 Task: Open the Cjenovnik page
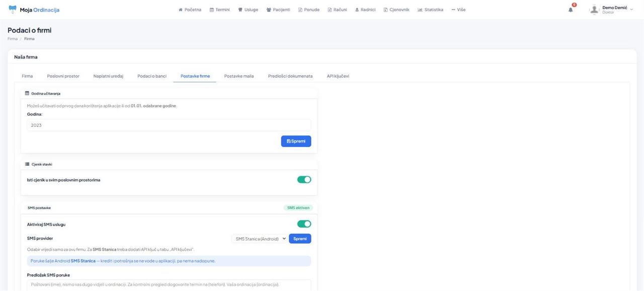tap(396, 10)
